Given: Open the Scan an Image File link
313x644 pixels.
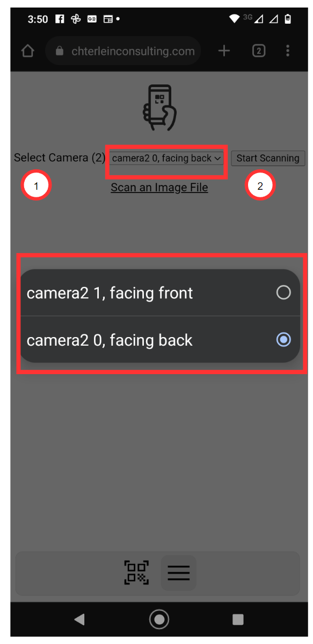Looking at the screenshot, I should [159, 187].
